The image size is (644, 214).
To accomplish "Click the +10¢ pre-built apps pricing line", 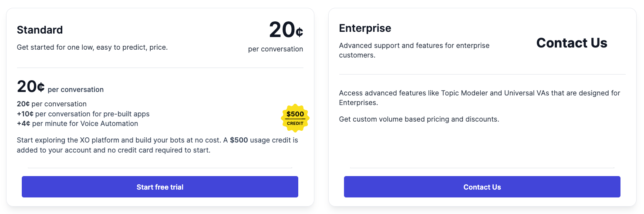I will pos(83,114).
